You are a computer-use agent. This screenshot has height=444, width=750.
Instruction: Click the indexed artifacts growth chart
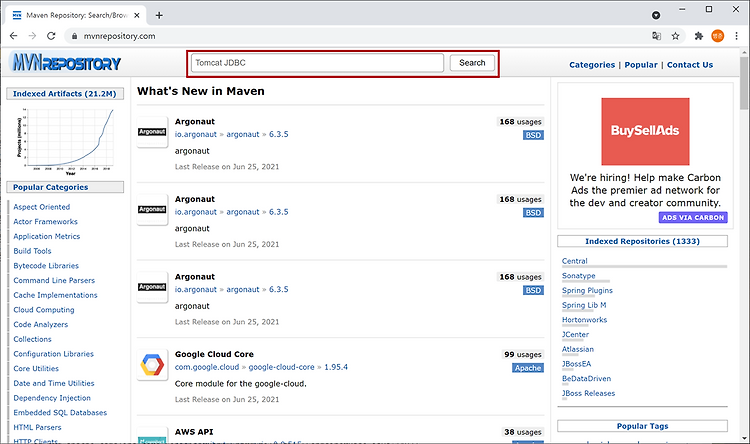(65, 142)
